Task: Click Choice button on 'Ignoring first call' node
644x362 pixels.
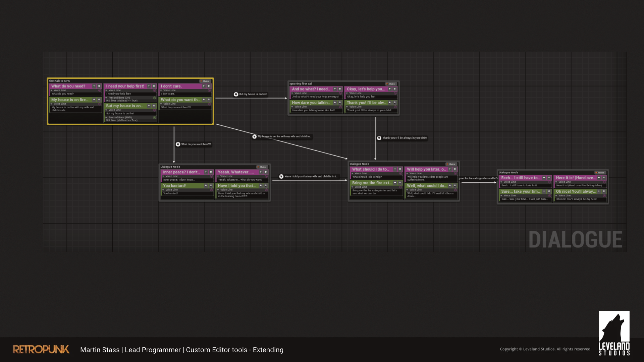Action: tap(391, 84)
